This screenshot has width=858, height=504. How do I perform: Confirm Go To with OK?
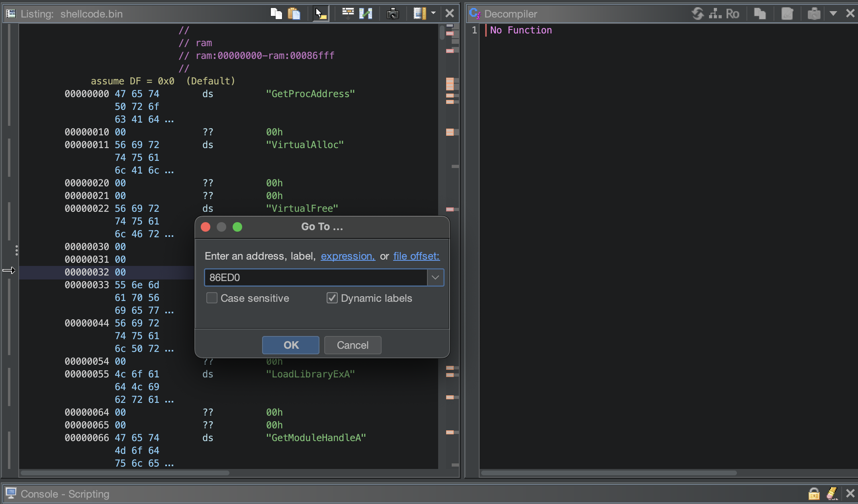[291, 345]
